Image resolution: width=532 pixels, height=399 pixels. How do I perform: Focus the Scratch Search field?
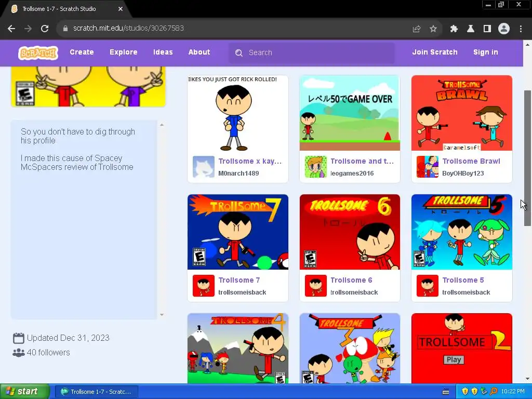[312, 53]
